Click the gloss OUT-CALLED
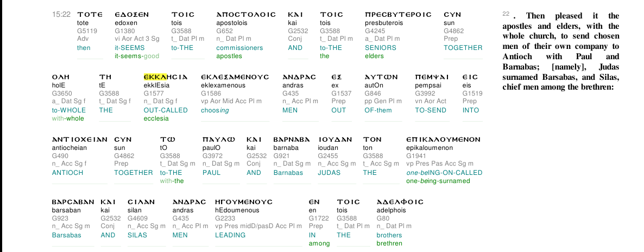The height and width of the screenshot is (252, 644). [166, 110]
